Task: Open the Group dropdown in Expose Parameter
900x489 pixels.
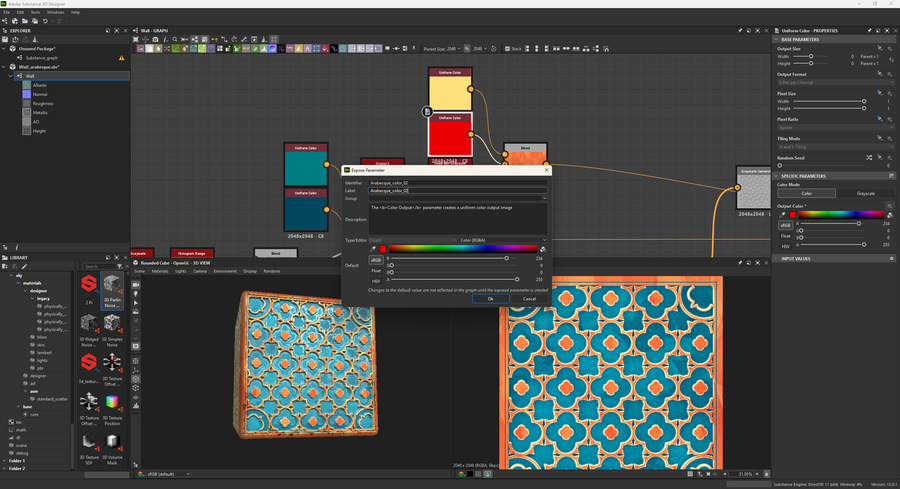Action: point(458,198)
